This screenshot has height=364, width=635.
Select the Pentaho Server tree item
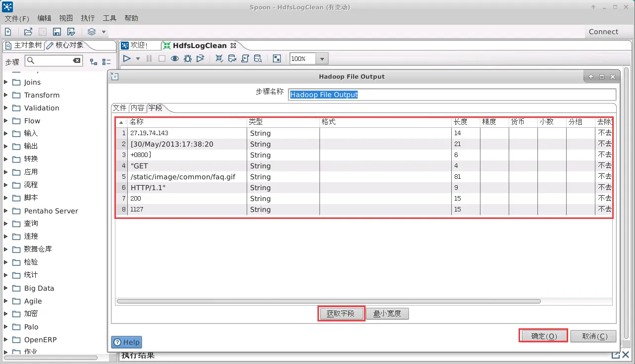coord(51,211)
